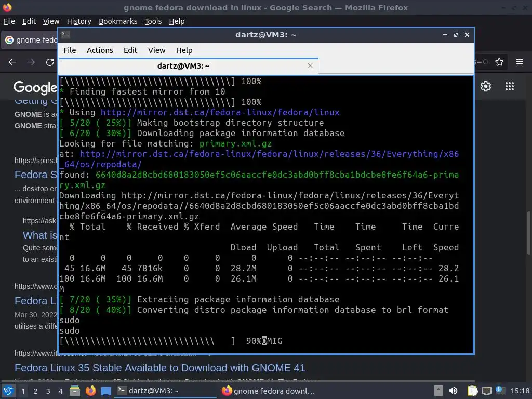
Task: Focus dartz@VM3 terminal in taskbar
Action: click(x=166, y=391)
